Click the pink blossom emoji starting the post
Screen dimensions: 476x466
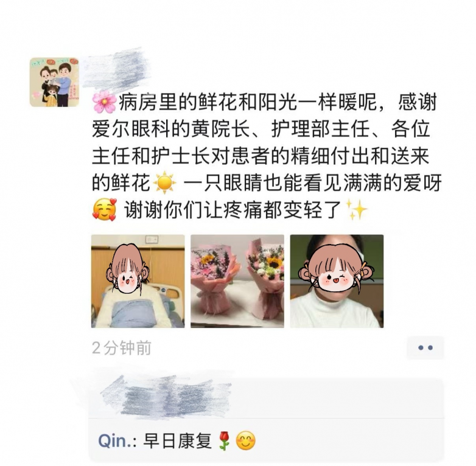(x=104, y=103)
